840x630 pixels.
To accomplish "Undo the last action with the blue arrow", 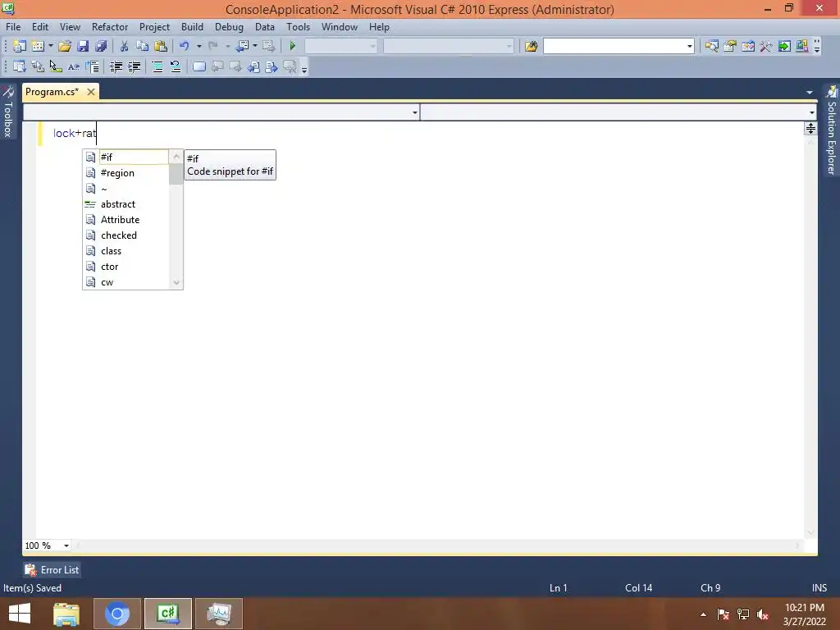I will 185,46.
